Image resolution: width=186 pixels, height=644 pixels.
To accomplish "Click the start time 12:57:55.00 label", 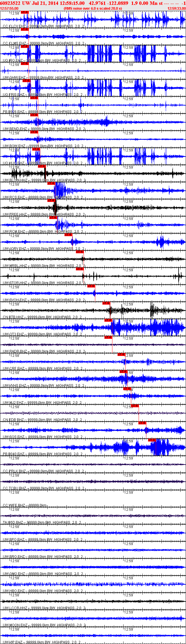I will tap(9, 9).
